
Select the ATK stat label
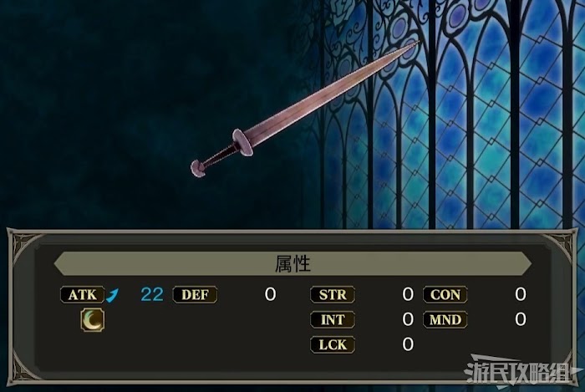83,295
